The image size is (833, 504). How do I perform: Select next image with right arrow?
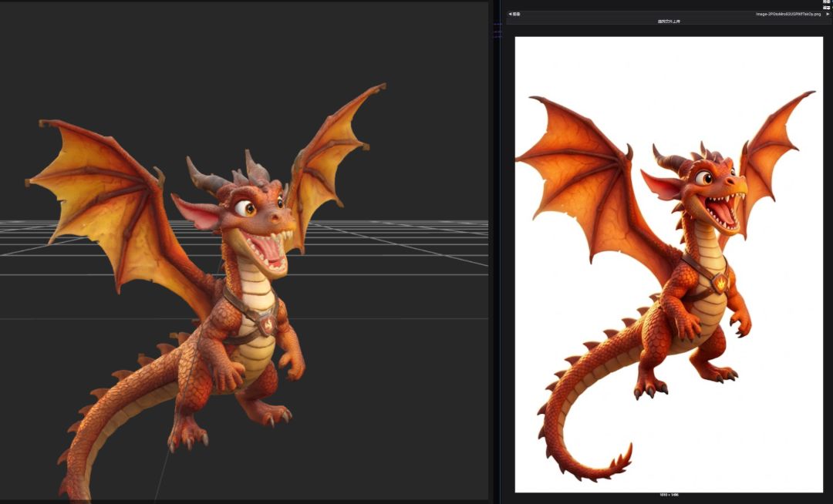click(x=827, y=15)
